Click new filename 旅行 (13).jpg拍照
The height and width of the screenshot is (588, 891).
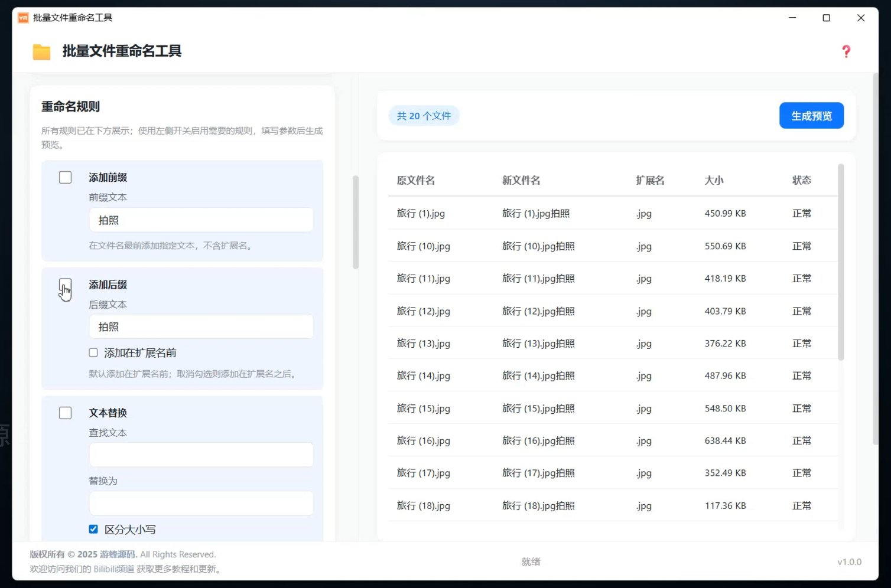pyautogui.click(x=538, y=344)
